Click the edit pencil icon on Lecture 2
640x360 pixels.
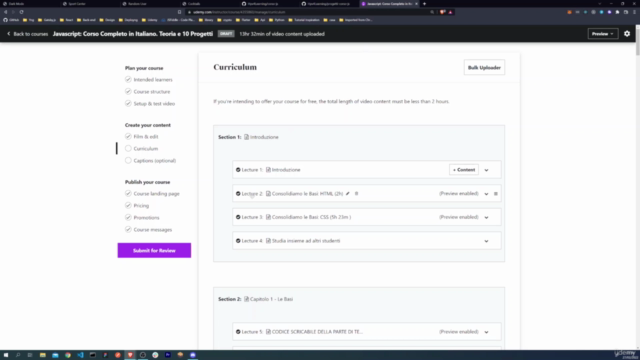tap(348, 193)
